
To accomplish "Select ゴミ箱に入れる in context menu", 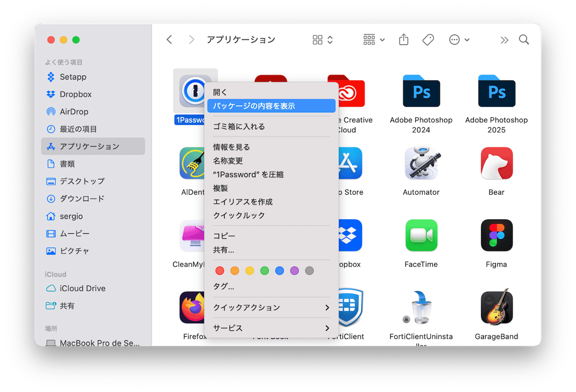I will pos(239,126).
